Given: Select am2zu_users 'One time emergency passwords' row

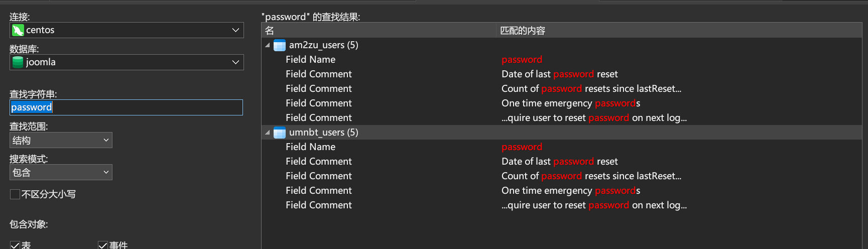Looking at the screenshot, I should (562, 103).
